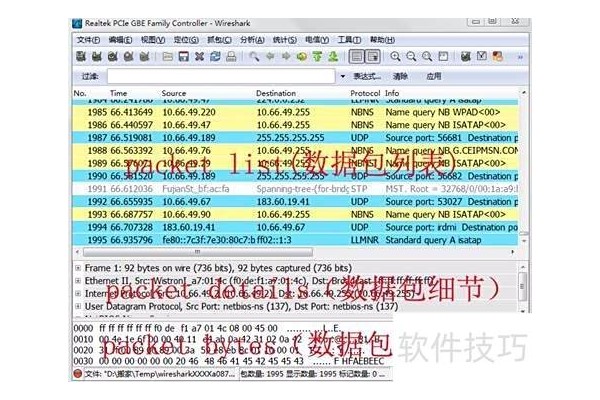The width and height of the screenshot is (600, 400).
Task: Sort by the No. column header
Action: click(x=80, y=93)
